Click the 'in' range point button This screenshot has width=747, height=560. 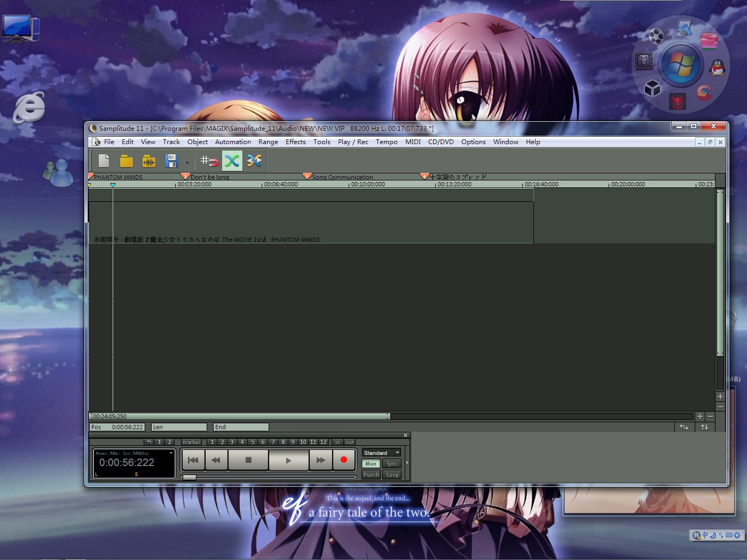coord(337,442)
